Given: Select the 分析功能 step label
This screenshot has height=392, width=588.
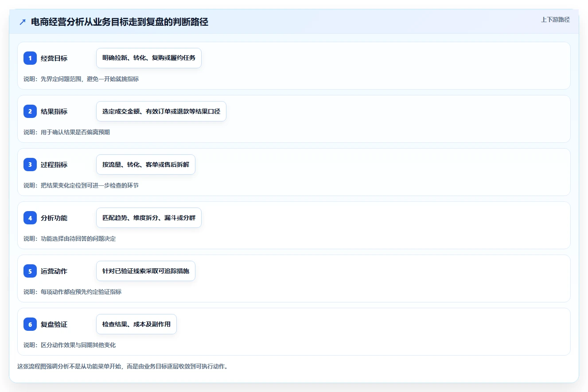Looking at the screenshot, I should (x=54, y=218).
